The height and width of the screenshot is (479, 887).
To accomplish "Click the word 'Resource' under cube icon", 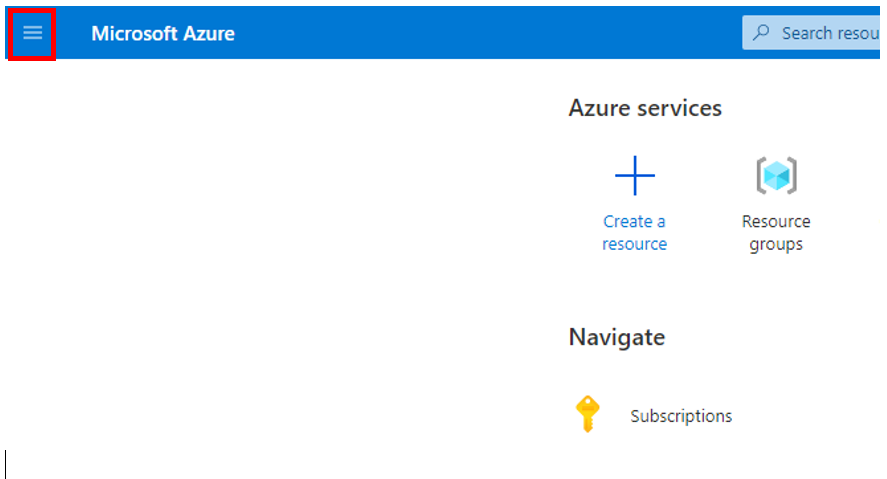I will click(x=776, y=221).
